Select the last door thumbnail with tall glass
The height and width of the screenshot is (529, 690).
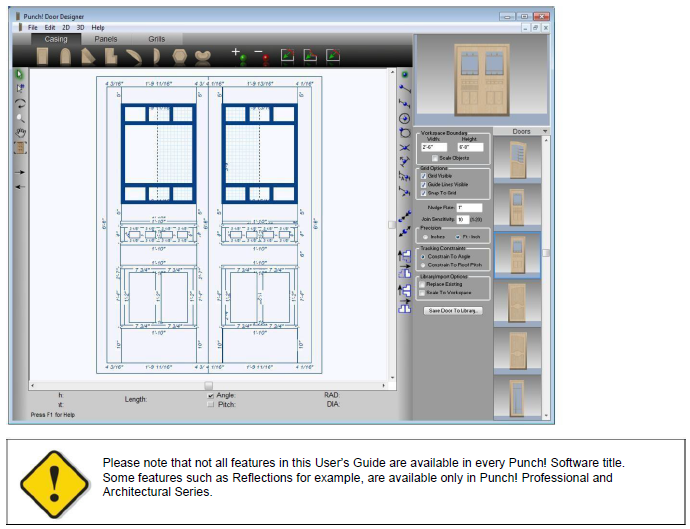coord(518,399)
